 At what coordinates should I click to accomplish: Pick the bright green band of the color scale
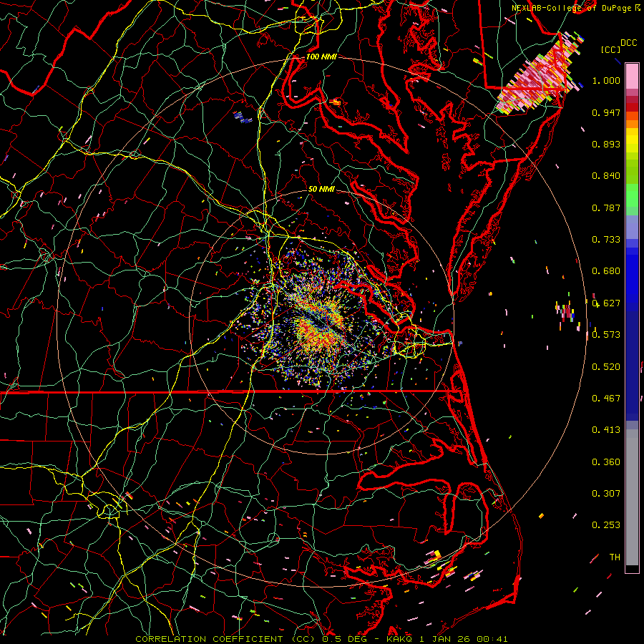click(632, 196)
